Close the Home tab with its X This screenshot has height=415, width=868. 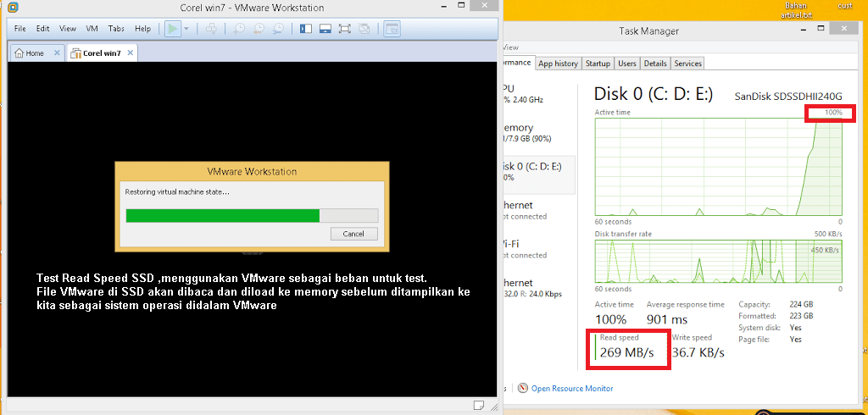coord(57,53)
